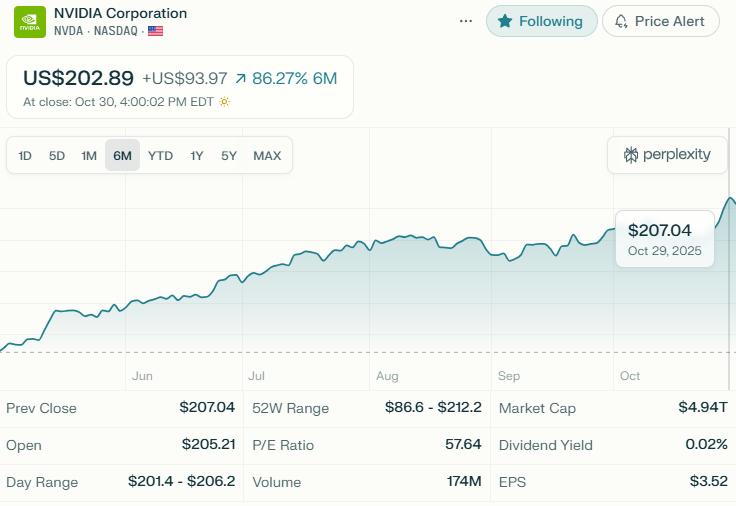Select the 1Y chart range
736x506 pixels.
(197, 155)
